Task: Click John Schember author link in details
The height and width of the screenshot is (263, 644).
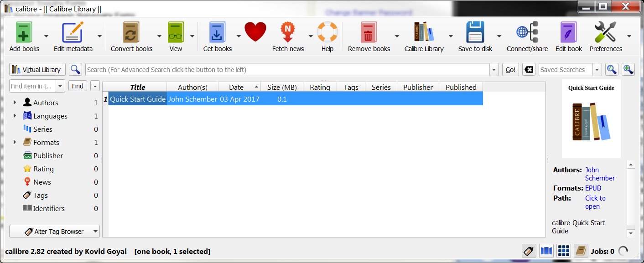Action: [600, 174]
